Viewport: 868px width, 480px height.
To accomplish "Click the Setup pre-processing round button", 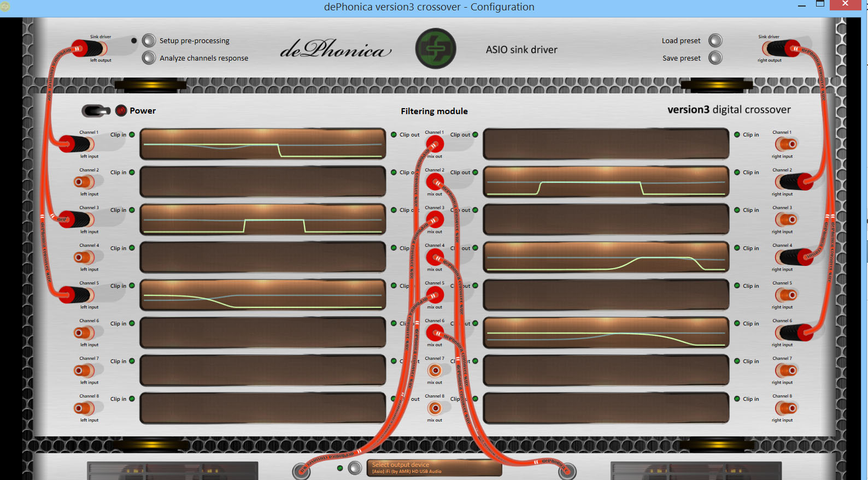I will coord(149,40).
